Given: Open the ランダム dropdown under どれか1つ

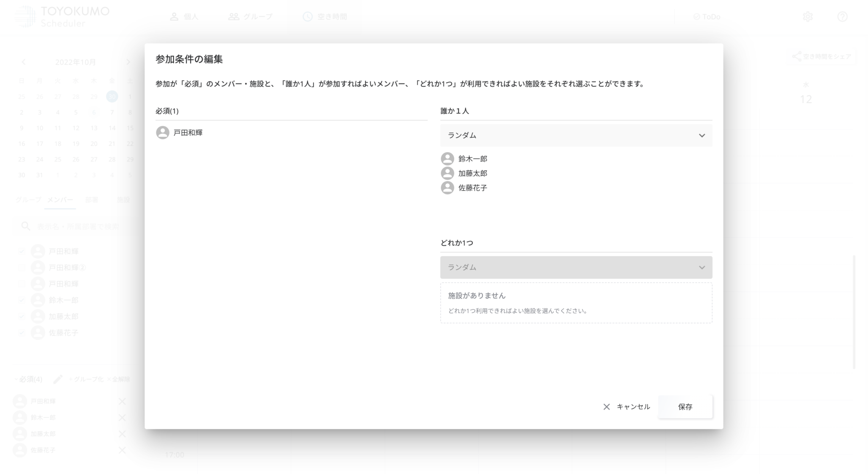Looking at the screenshot, I should [x=576, y=267].
